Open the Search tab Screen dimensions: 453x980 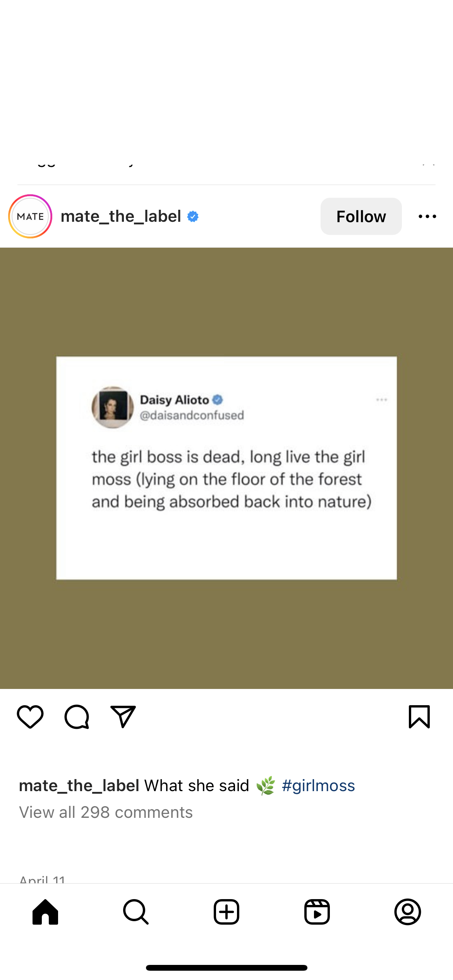[136, 911]
